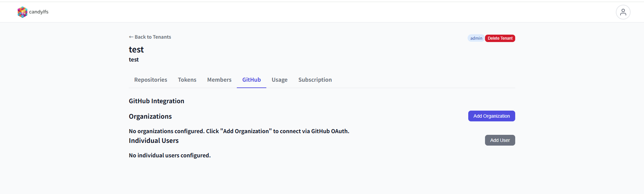Open the user profile avatar menu
The width and height of the screenshot is (644, 194).
(623, 12)
